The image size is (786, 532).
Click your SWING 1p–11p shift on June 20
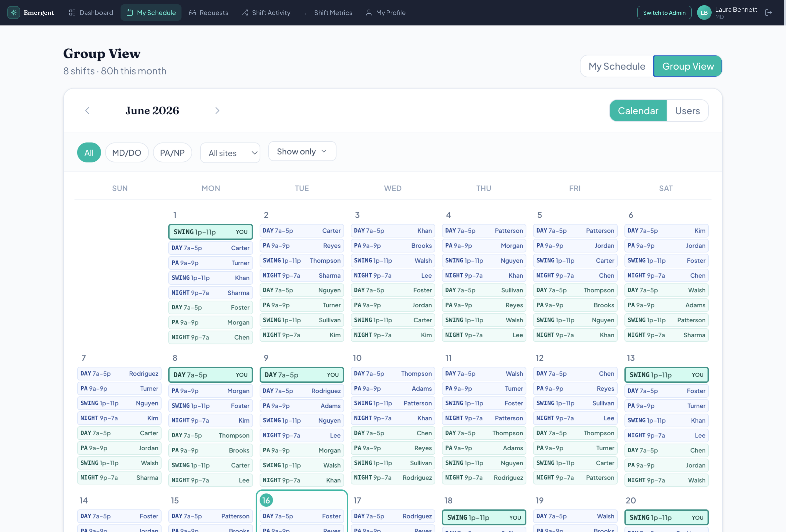[666, 517]
